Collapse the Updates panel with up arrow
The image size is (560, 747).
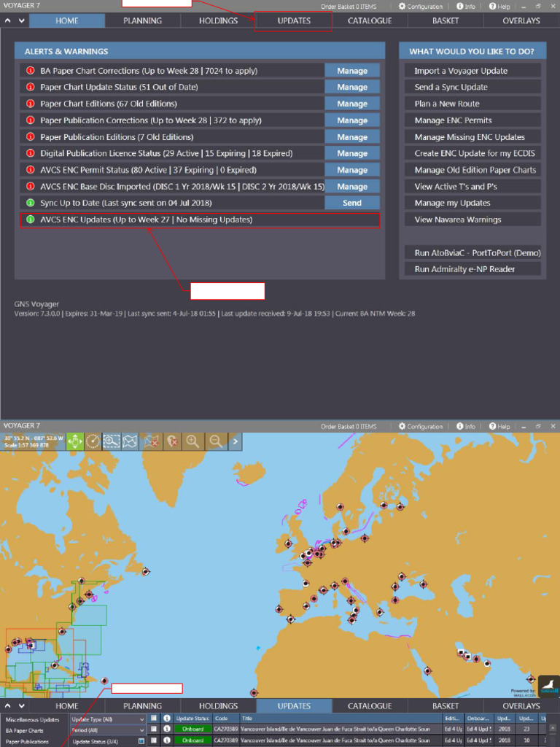[x=7, y=706]
